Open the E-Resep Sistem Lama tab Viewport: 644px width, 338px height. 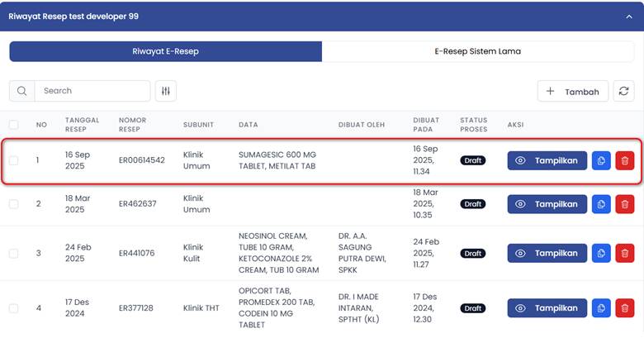pos(477,51)
